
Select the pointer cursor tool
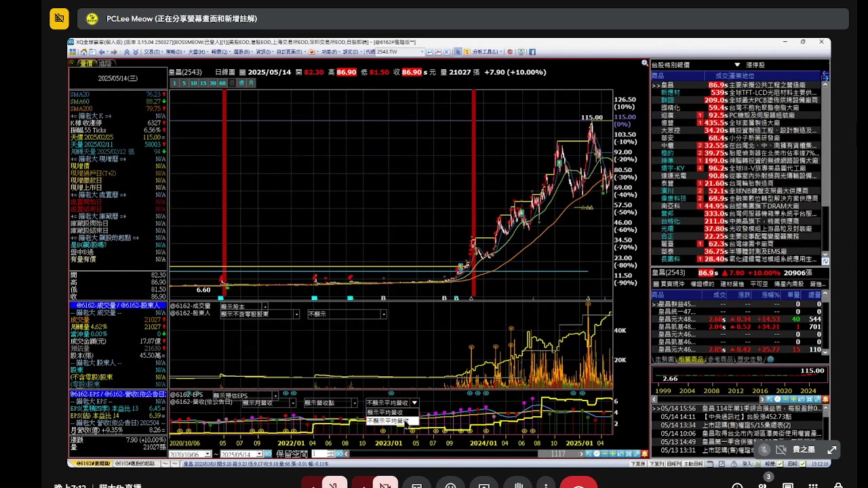coord(458,52)
